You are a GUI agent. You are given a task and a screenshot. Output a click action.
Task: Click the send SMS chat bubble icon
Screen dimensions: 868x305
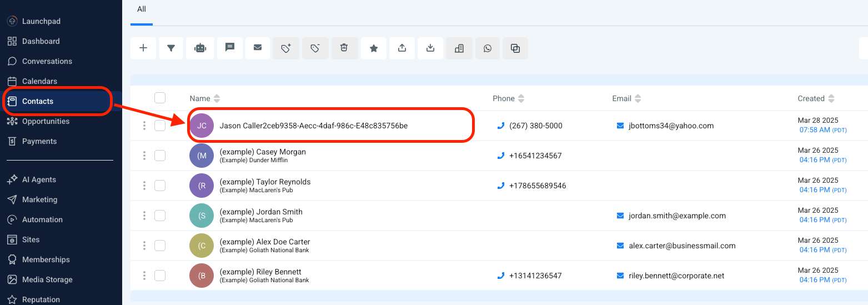(229, 48)
